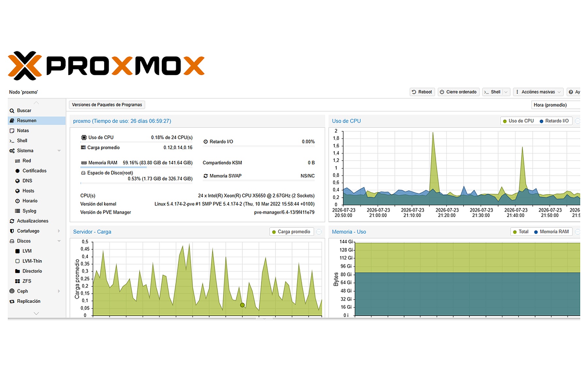Open the Ceph spiral icon
The width and height of the screenshot is (588, 368).
point(12,291)
